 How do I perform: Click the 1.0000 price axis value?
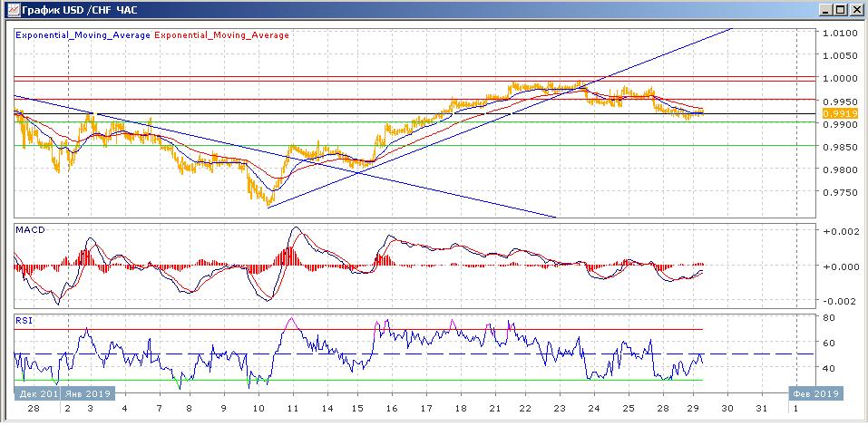[840, 79]
